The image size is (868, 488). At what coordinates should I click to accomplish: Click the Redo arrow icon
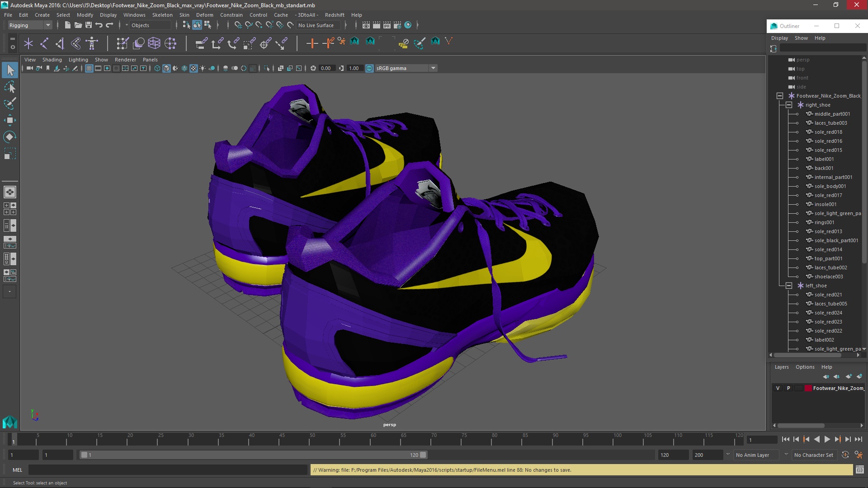pos(109,25)
